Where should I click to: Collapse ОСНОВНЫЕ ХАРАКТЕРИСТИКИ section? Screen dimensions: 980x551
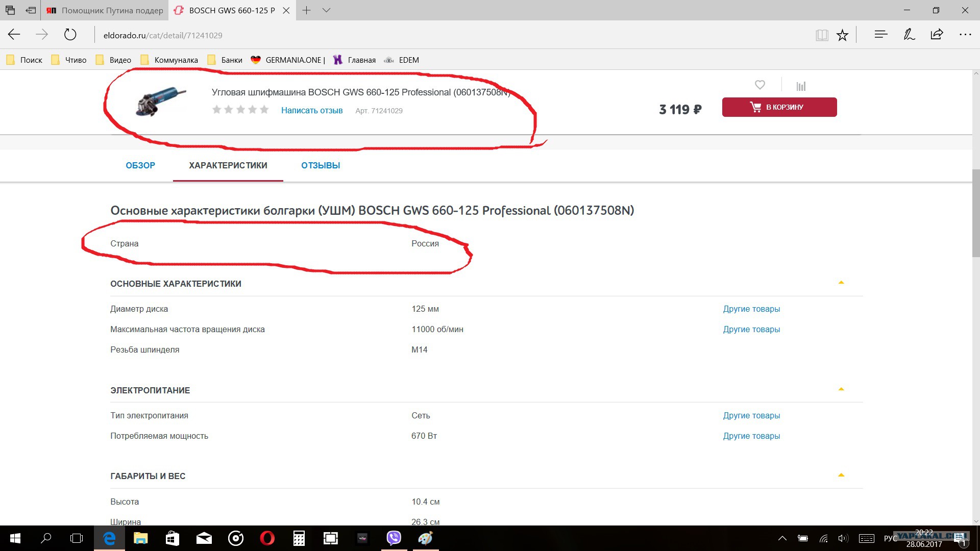841,283
